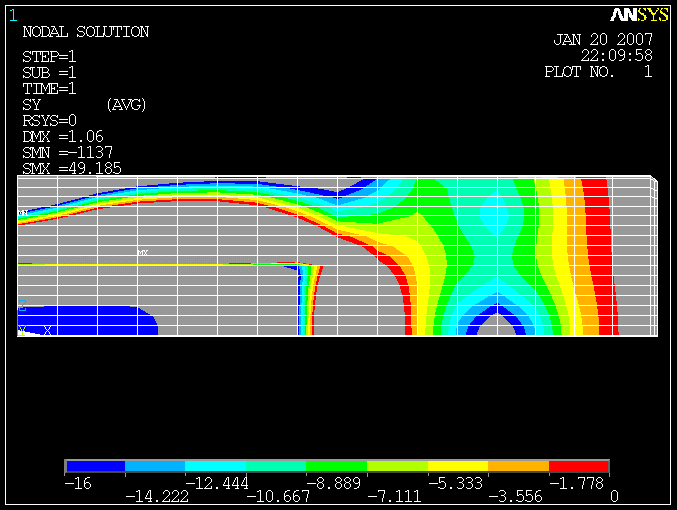Image resolution: width=677 pixels, height=510 pixels.
Task: Click the SMX =49.185 value label
Action: click(x=72, y=169)
